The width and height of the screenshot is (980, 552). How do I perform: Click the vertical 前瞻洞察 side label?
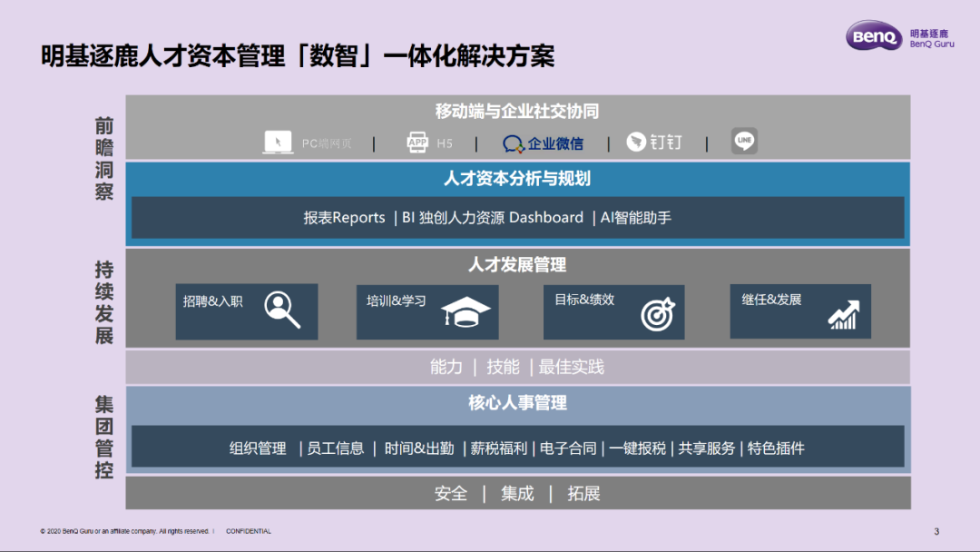[104, 159]
